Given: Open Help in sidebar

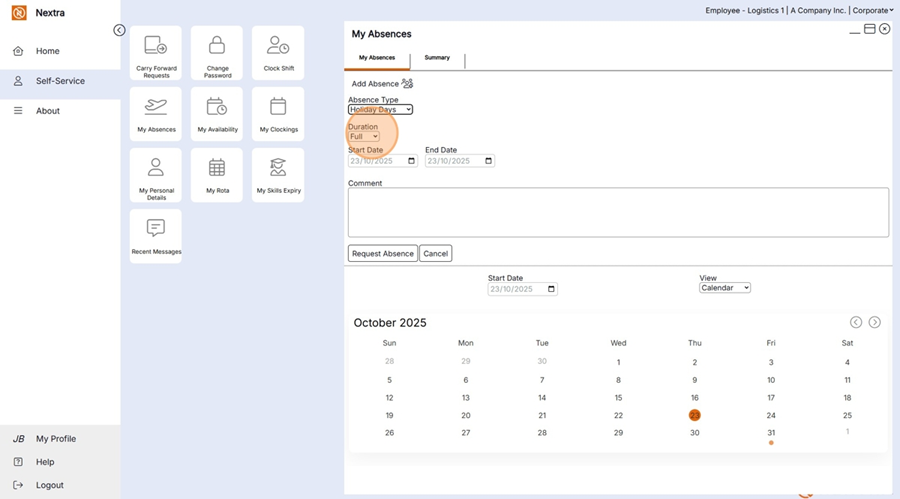Looking at the screenshot, I should 60,462.
